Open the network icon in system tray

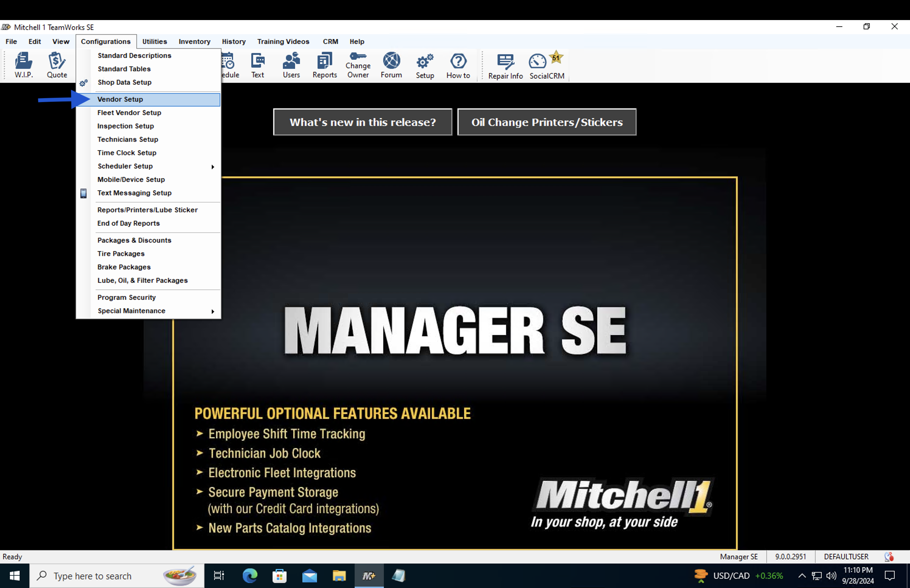816,576
